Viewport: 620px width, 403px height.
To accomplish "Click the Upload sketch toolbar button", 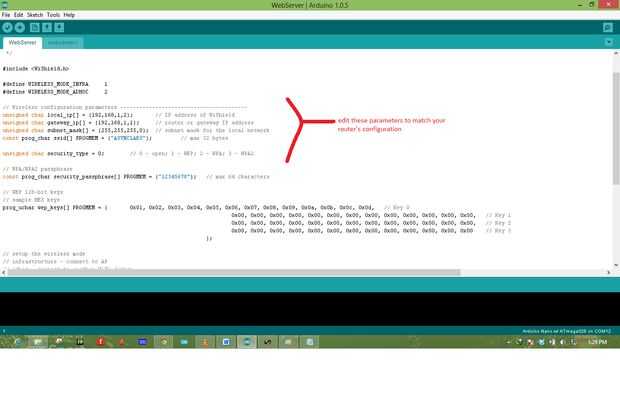I will click(x=20, y=27).
